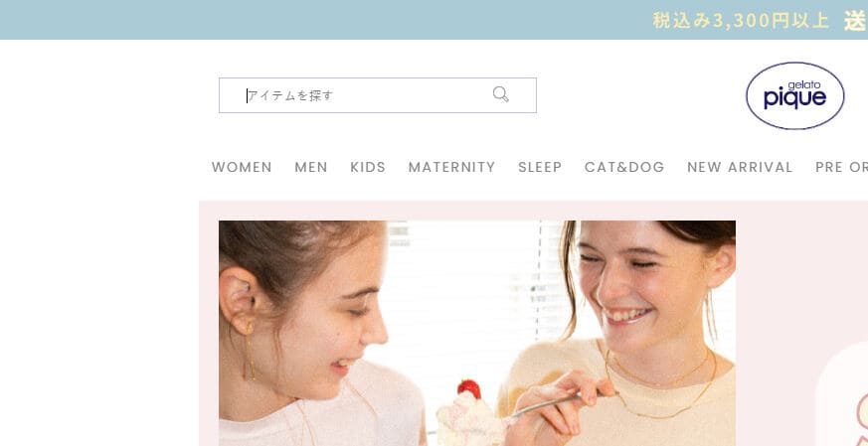
Task: Click the rounded card icon at right edge
Action: pyautogui.click(x=842, y=394)
